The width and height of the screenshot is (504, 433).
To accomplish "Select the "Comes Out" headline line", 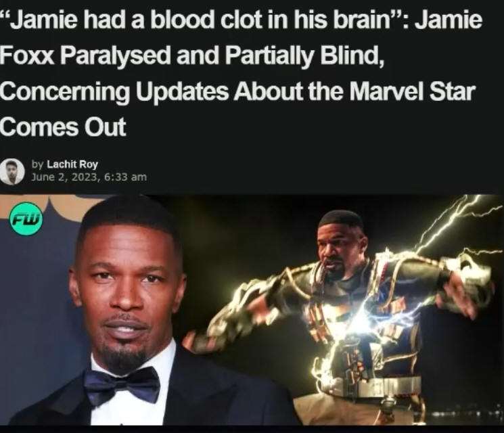I will (63, 127).
